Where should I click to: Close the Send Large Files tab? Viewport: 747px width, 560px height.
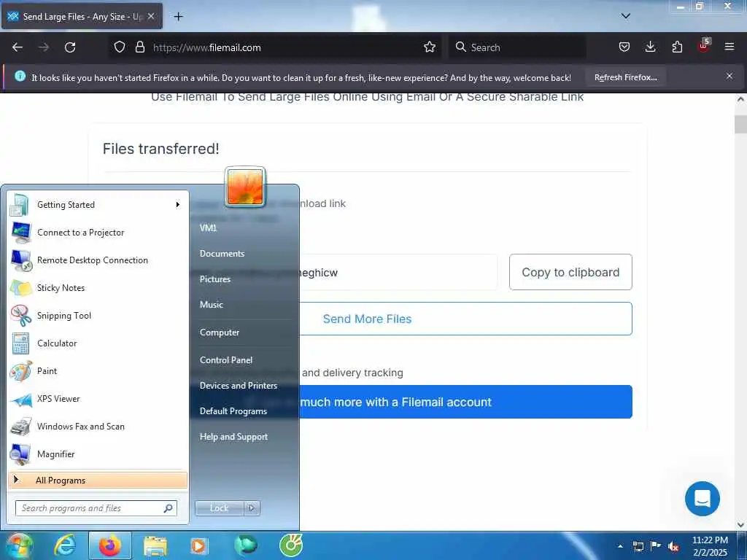pyautogui.click(x=151, y=16)
